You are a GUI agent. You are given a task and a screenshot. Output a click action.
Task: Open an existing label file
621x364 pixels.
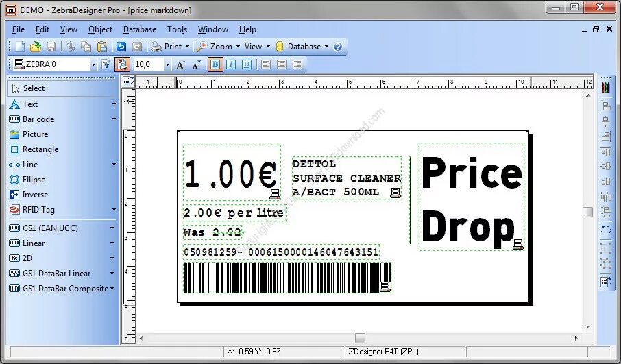pos(35,47)
